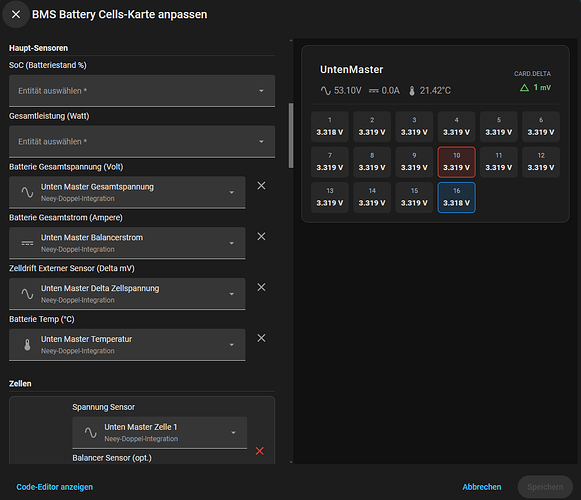Clear the Unten Master Gesamtspannung entity
Viewport: 581px width, 500px height.
click(261, 186)
